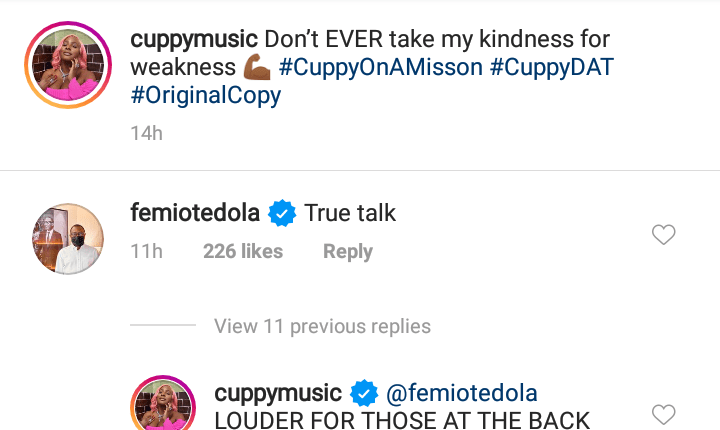
Task: Click femiotedola username on comment
Action: (x=195, y=213)
